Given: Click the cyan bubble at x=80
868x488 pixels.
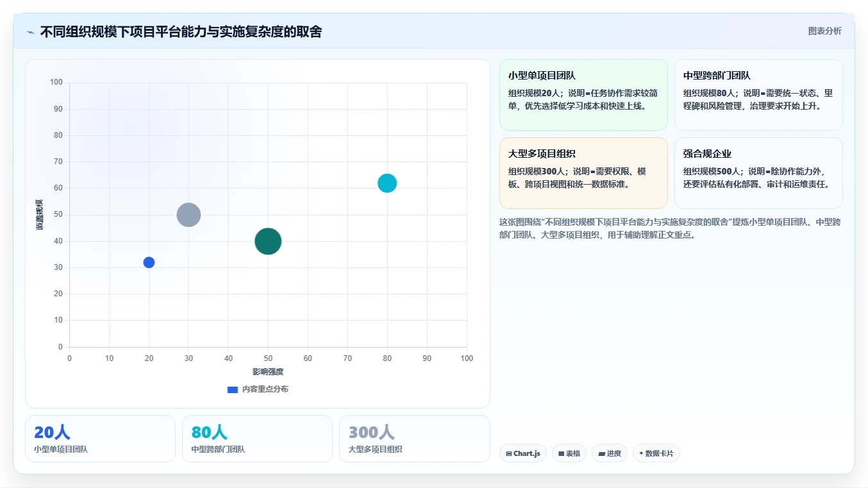Looking at the screenshot, I should coord(387,183).
